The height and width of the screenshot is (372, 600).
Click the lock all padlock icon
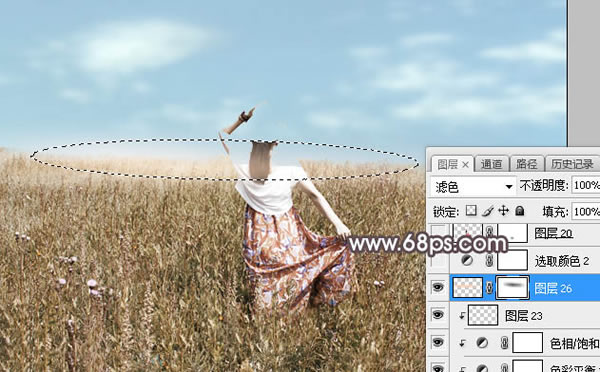tap(519, 211)
